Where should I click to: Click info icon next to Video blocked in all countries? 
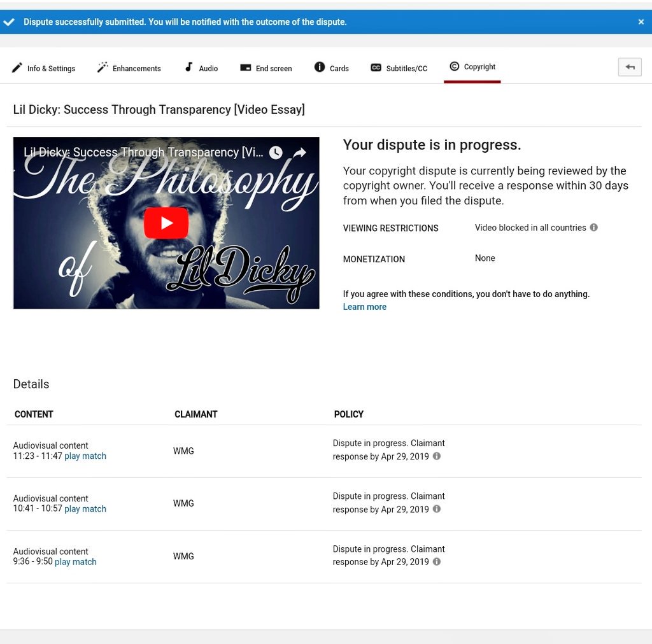(594, 227)
